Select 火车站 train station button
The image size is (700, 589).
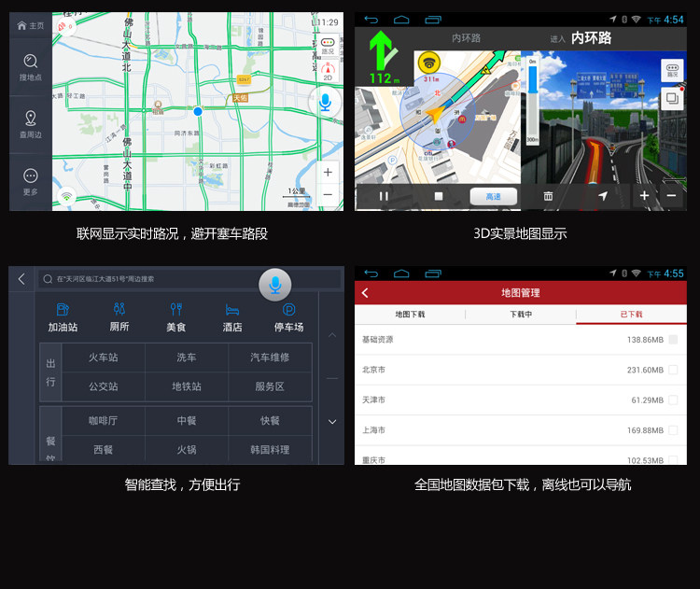(x=103, y=358)
